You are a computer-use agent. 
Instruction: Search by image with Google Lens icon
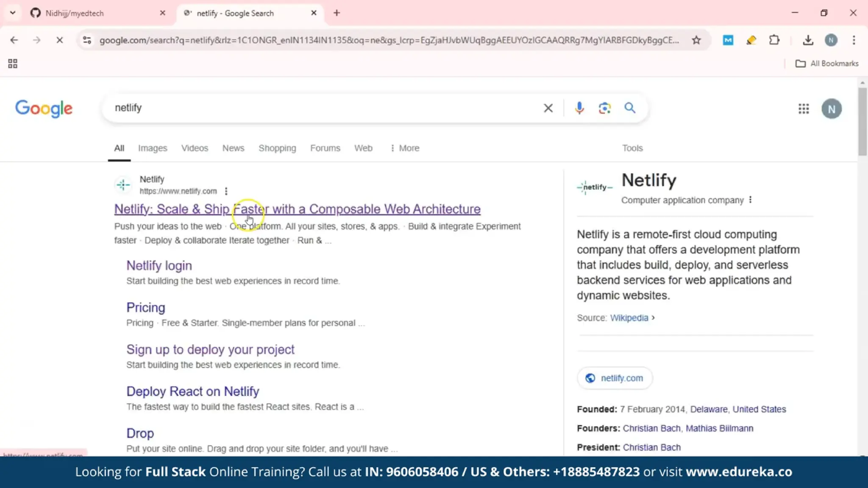(605, 108)
